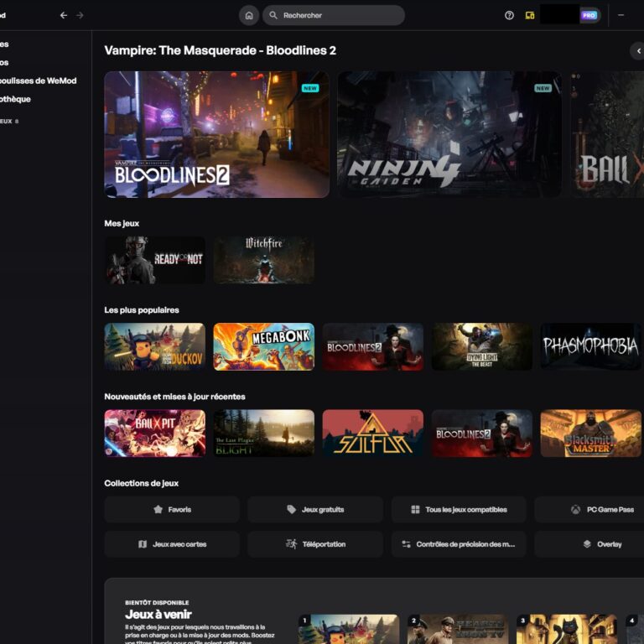Open the Favoris collection

(172, 509)
